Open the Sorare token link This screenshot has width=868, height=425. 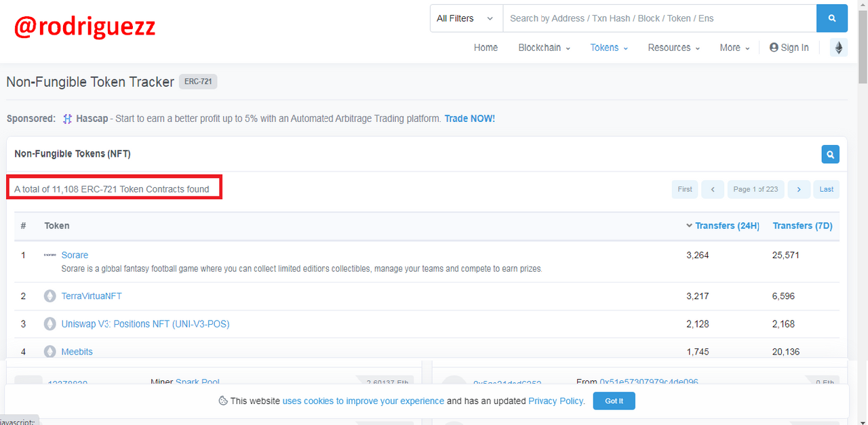click(75, 255)
